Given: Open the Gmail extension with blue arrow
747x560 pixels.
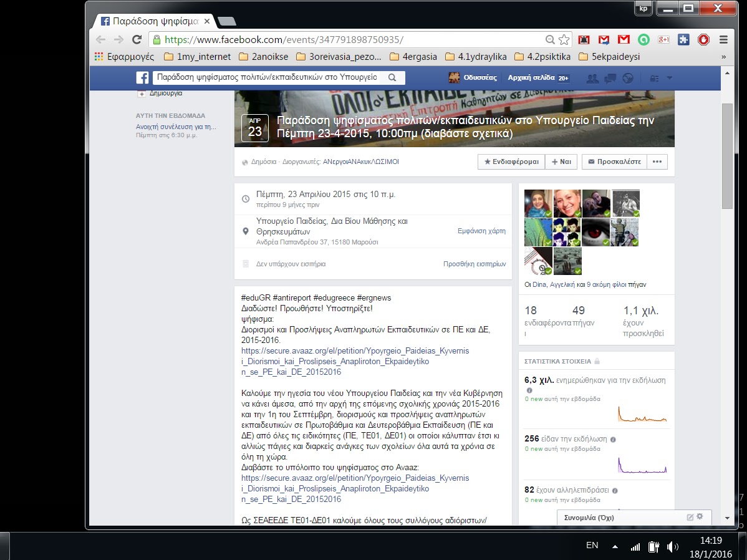Looking at the screenshot, I should (x=604, y=39).
